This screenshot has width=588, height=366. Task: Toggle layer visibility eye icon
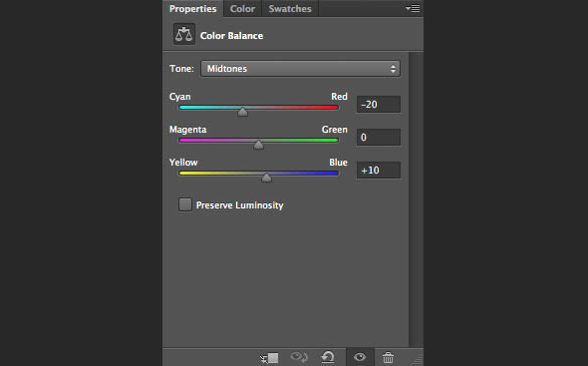(x=359, y=357)
